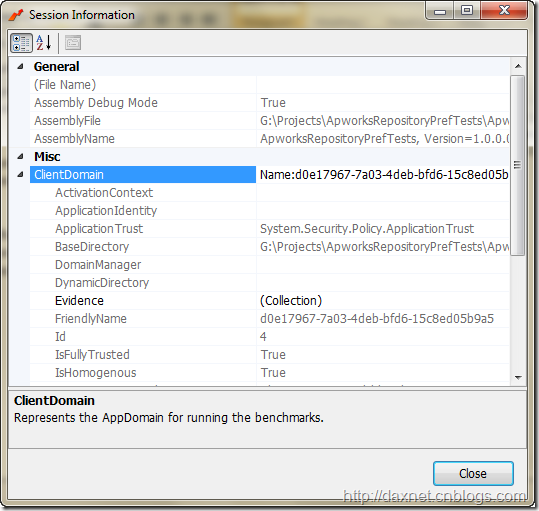Click the scrollbar down arrow
This screenshot has height=511, width=539.
[518, 378]
